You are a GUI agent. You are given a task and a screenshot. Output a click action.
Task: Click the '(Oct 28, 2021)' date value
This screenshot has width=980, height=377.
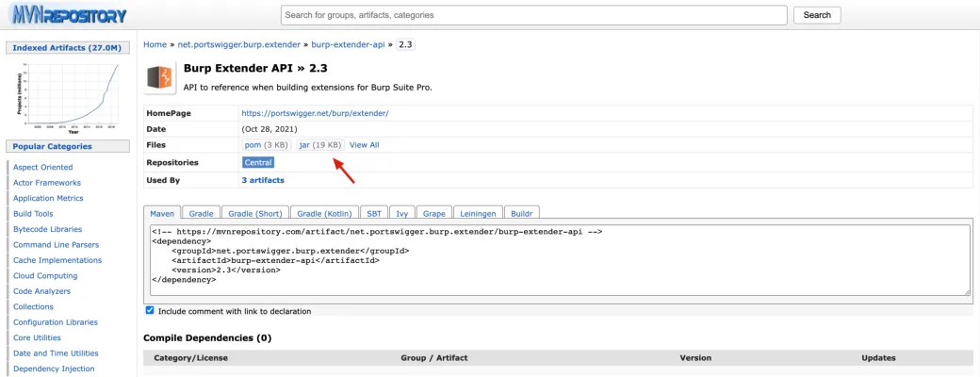coord(269,129)
